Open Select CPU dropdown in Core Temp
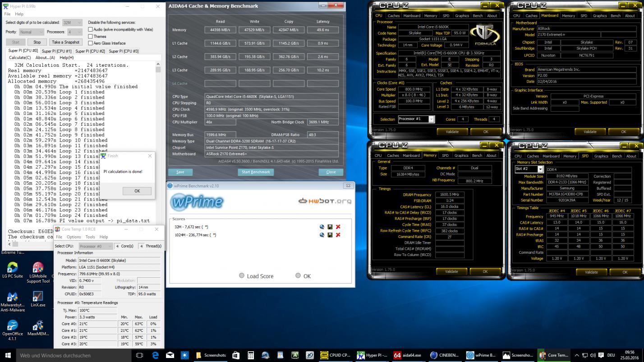 point(96,246)
